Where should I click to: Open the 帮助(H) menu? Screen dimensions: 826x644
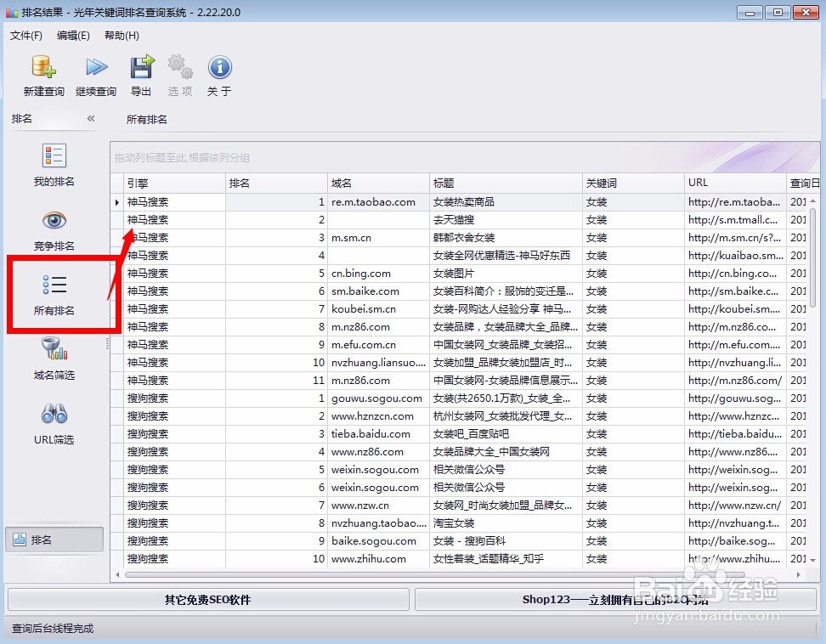[122, 36]
